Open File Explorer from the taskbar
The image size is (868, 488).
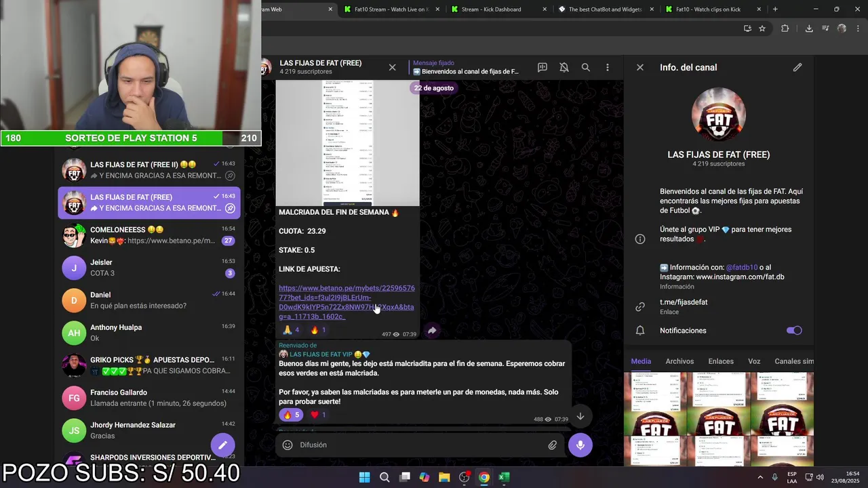click(444, 477)
